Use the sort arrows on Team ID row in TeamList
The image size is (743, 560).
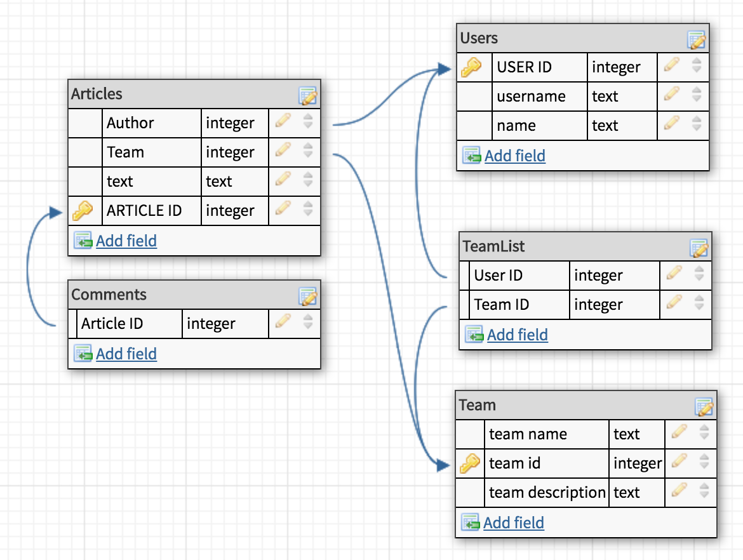(699, 303)
